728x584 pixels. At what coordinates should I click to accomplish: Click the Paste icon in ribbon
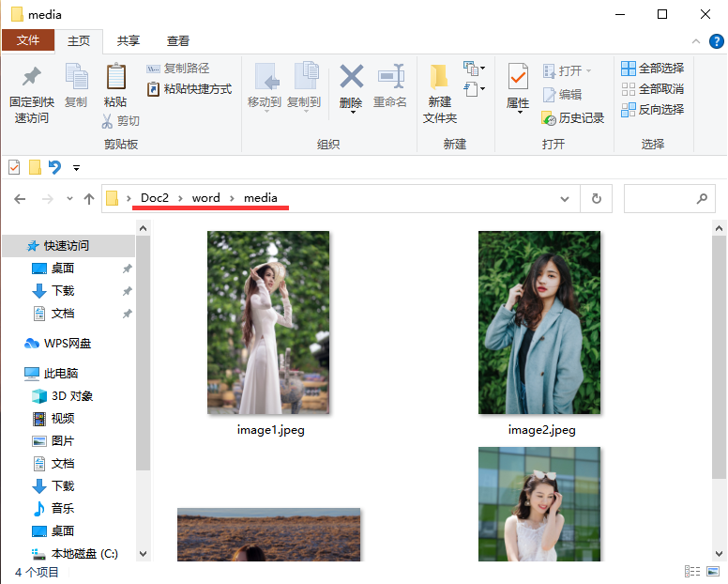[115, 77]
